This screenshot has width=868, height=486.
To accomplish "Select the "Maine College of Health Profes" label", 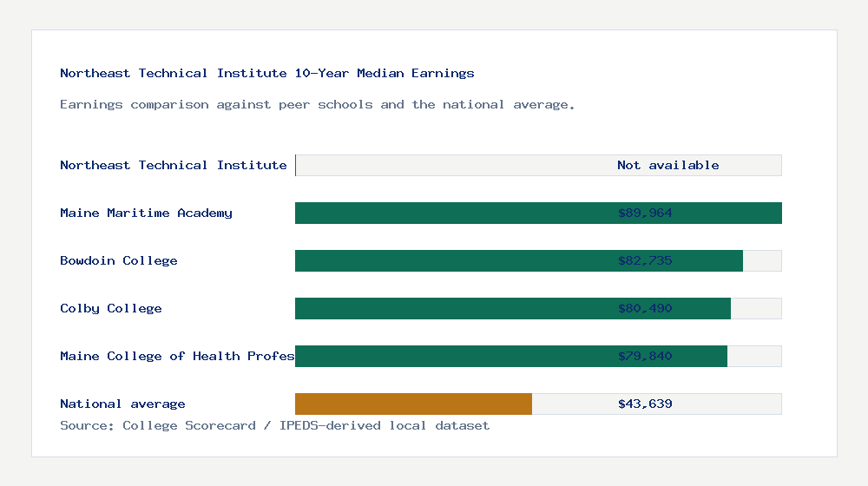I will point(177,356).
